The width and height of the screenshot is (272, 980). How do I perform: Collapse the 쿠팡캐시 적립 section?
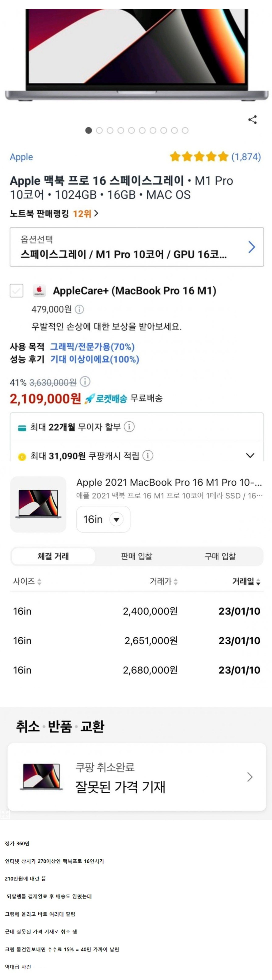[x=250, y=455]
